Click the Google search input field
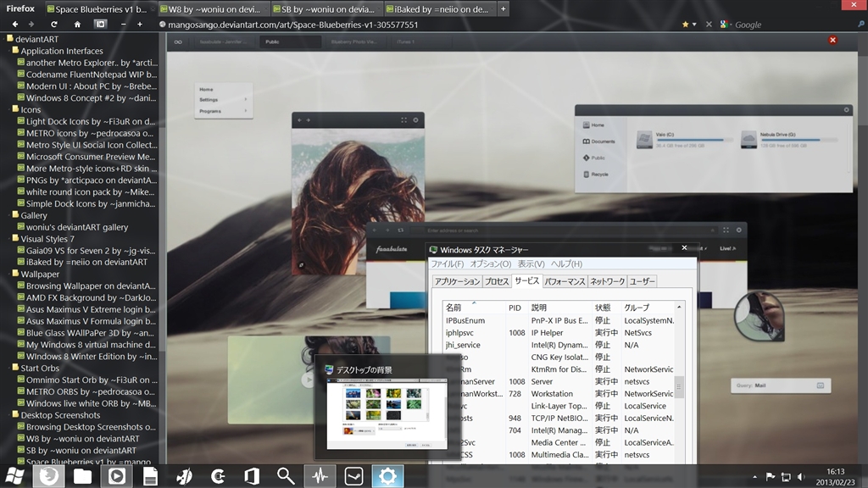Viewport: 868px width, 488px height. pos(793,25)
